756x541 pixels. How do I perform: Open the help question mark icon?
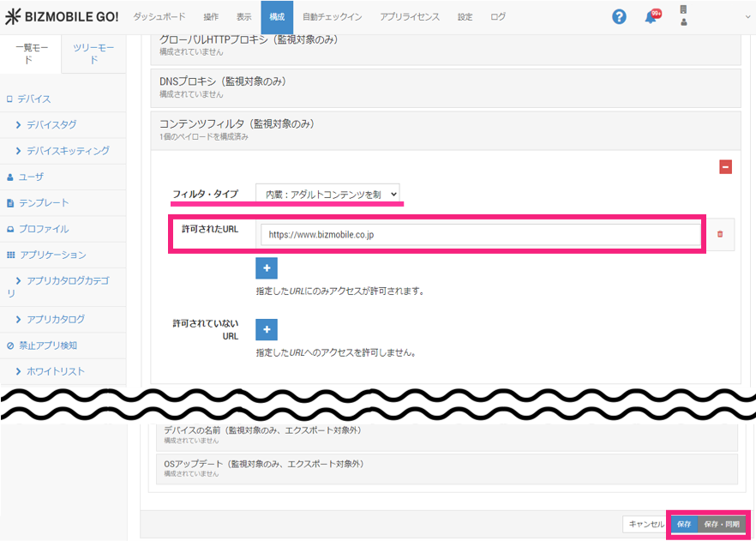tap(619, 17)
